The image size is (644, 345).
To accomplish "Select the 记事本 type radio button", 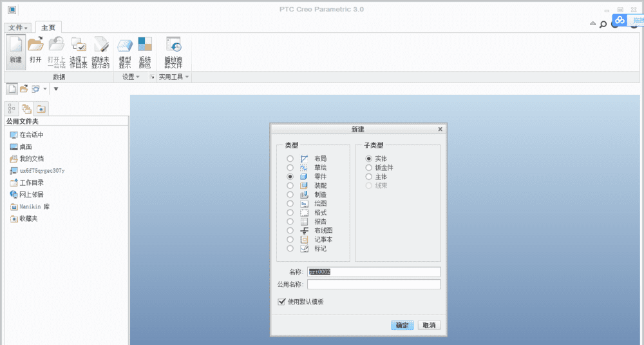I will coord(290,240).
